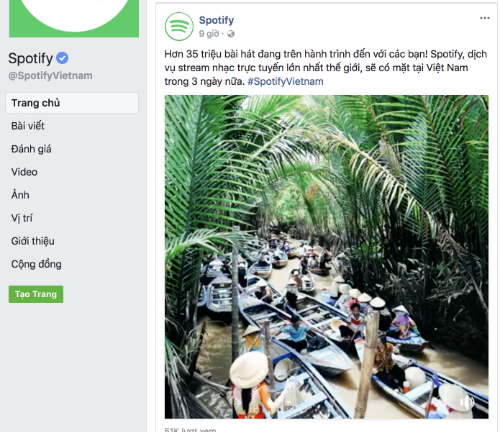The image size is (500, 432).
Task: Open the Đánh giá reviews section
Action: point(31,149)
